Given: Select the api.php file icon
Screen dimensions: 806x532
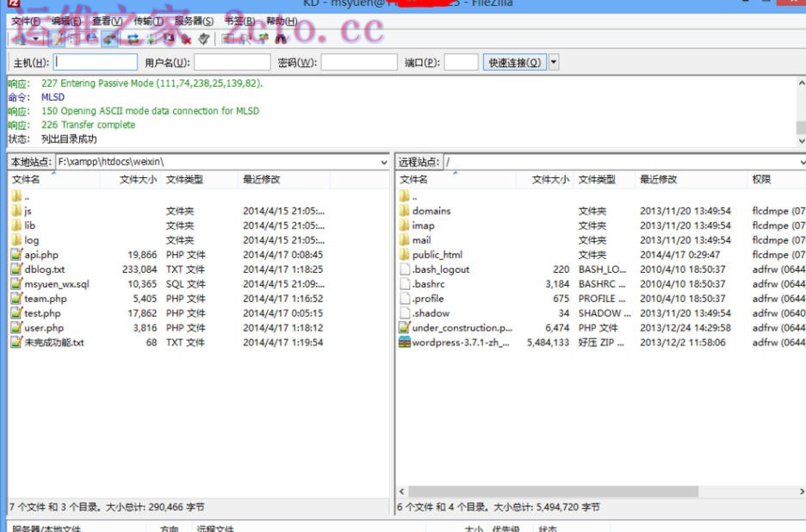Looking at the screenshot, I should point(16,255).
